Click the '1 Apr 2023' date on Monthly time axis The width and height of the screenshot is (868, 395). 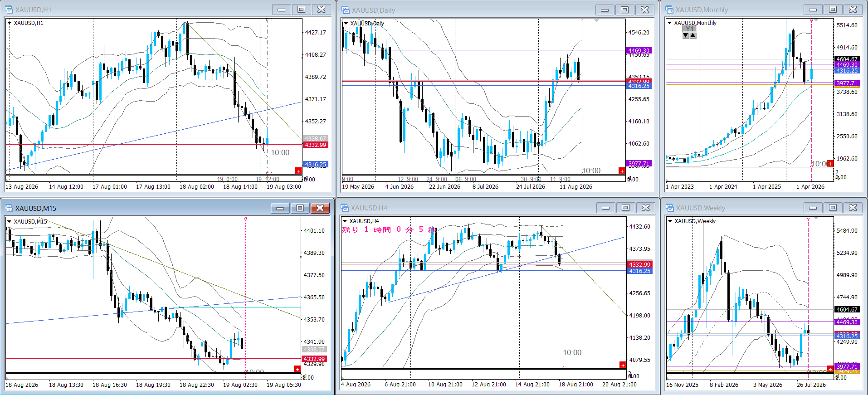coord(680,187)
